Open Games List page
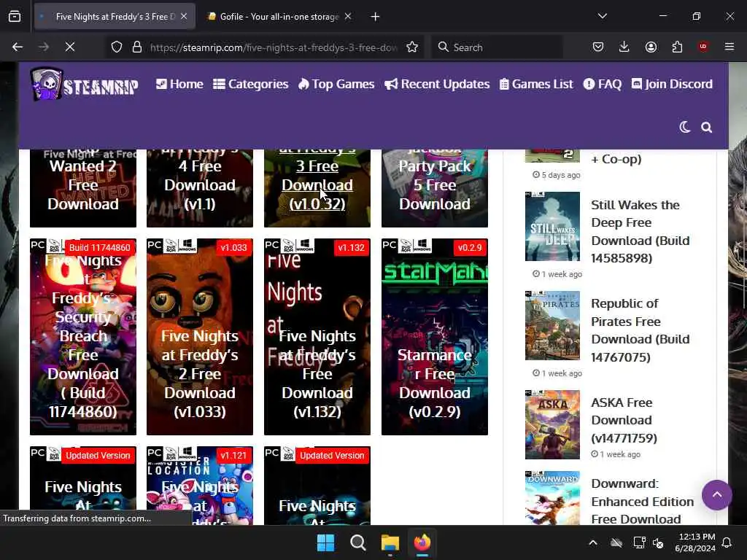The image size is (747, 560). tap(536, 84)
